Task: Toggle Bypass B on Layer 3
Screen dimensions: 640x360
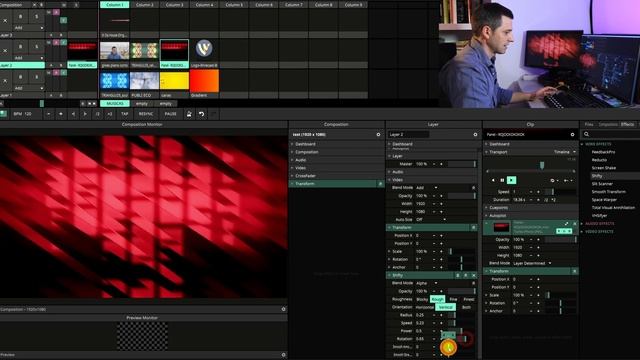Action: coord(20,17)
